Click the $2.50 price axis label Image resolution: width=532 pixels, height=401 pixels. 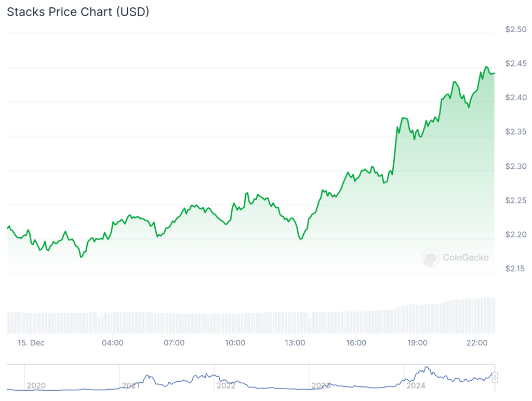pyautogui.click(x=516, y=30)
